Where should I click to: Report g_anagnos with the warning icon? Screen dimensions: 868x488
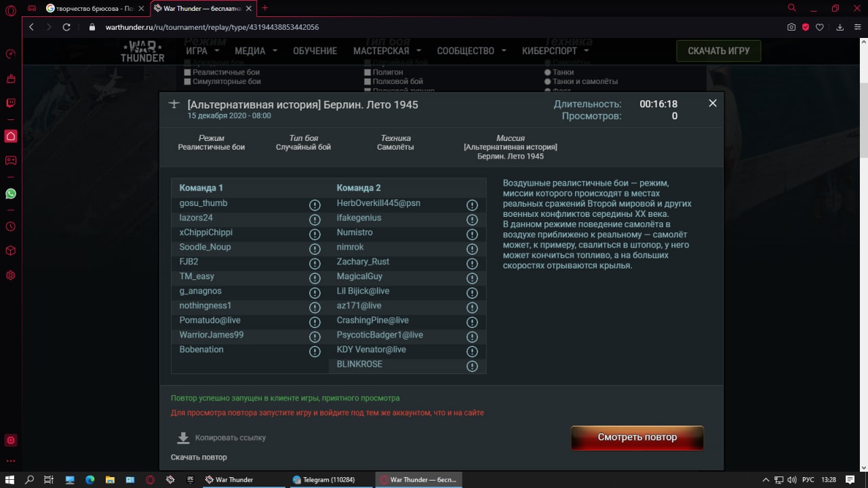click(315, 293)
